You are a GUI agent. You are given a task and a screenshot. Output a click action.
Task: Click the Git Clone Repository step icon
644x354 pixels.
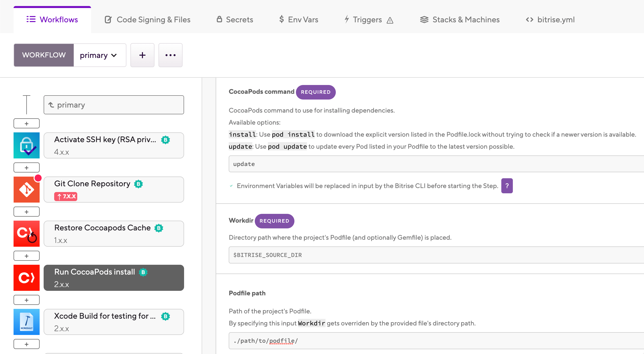[27, 190]
